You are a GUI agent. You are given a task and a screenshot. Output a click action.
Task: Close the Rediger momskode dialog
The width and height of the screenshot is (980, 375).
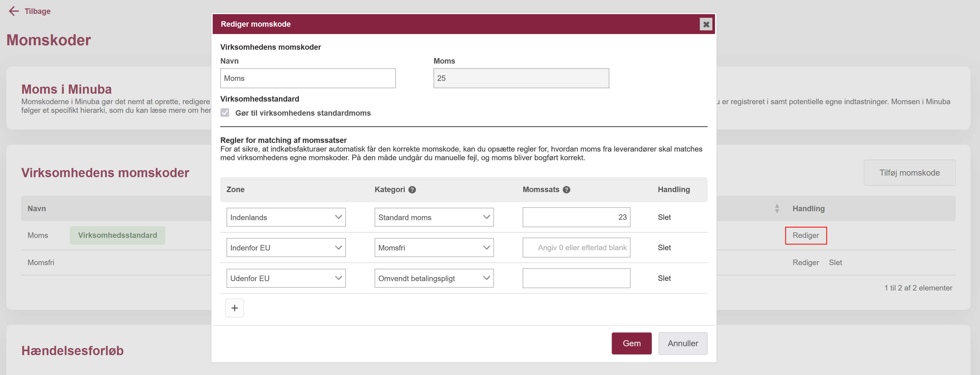[x=706, y=24]
